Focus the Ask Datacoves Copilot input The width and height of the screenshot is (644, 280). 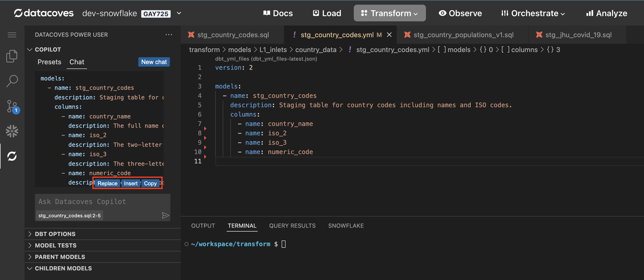[103, 202]
